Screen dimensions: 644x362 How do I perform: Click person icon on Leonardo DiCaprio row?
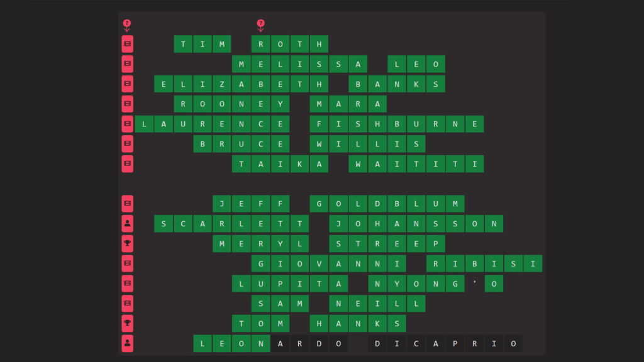pyautogui.click(x=128, y=344)
